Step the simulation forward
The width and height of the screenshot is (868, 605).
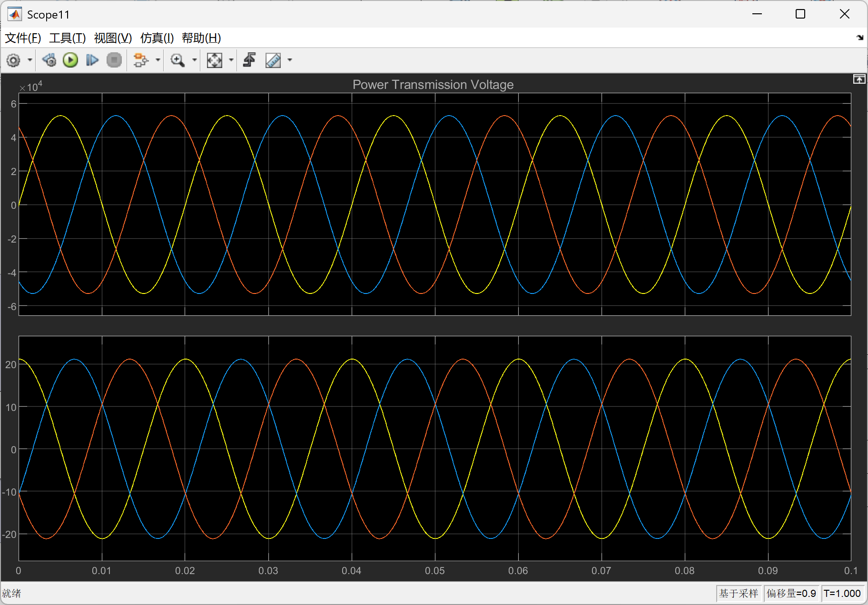(x=92, y=60)
